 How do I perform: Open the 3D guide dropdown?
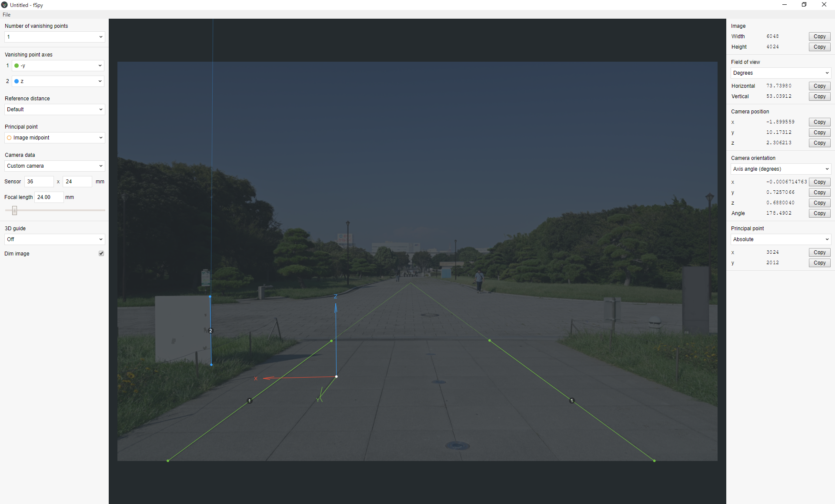tap(54, 239)
